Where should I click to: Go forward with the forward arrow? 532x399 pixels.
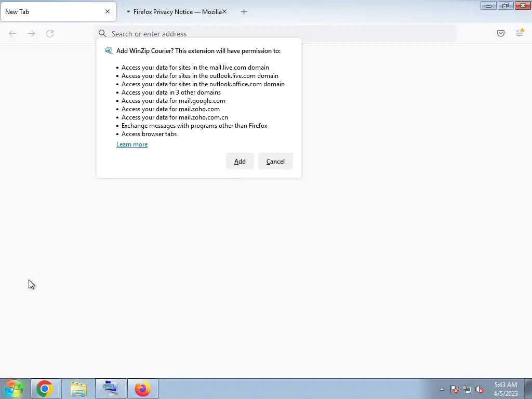tap(31, 34)
